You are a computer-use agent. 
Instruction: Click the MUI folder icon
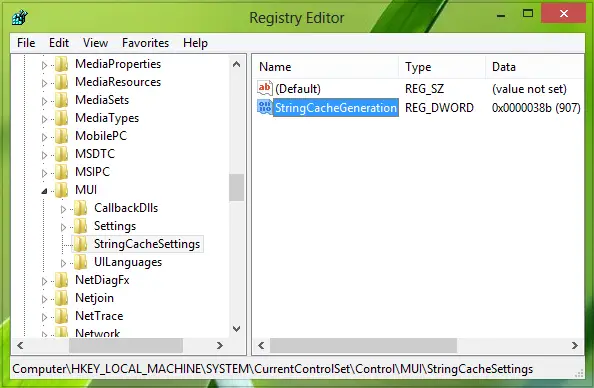(61, 190)
